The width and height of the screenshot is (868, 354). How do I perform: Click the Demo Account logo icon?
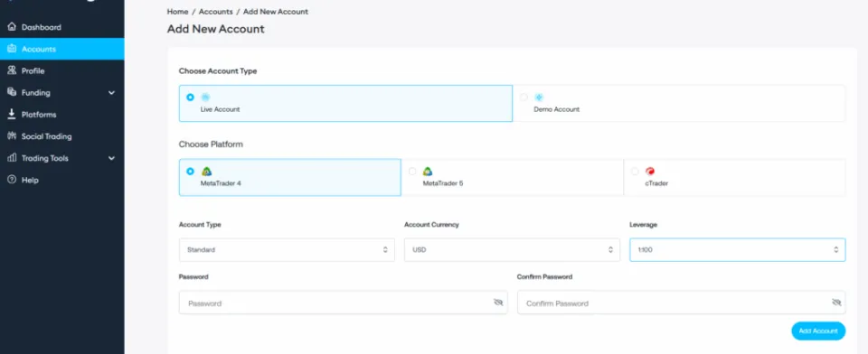point(539,98)
